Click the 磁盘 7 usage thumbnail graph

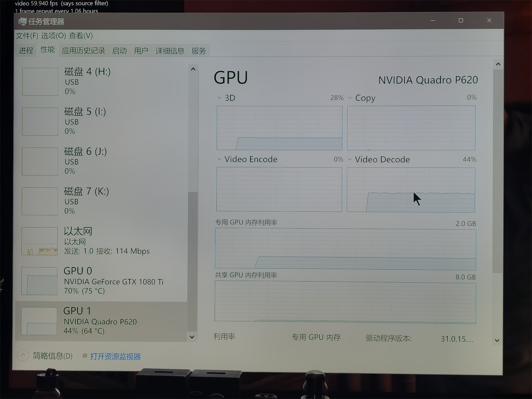pos(40,201)
